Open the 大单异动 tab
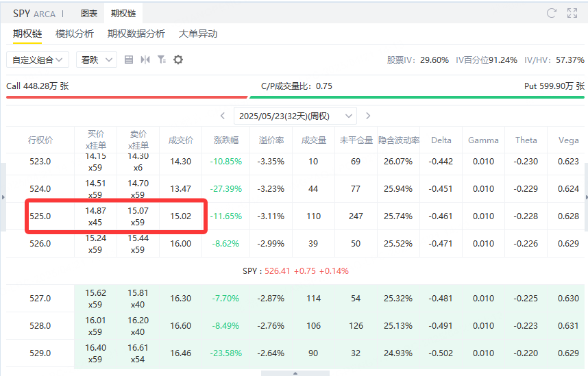588x376 pixels. 198,34
